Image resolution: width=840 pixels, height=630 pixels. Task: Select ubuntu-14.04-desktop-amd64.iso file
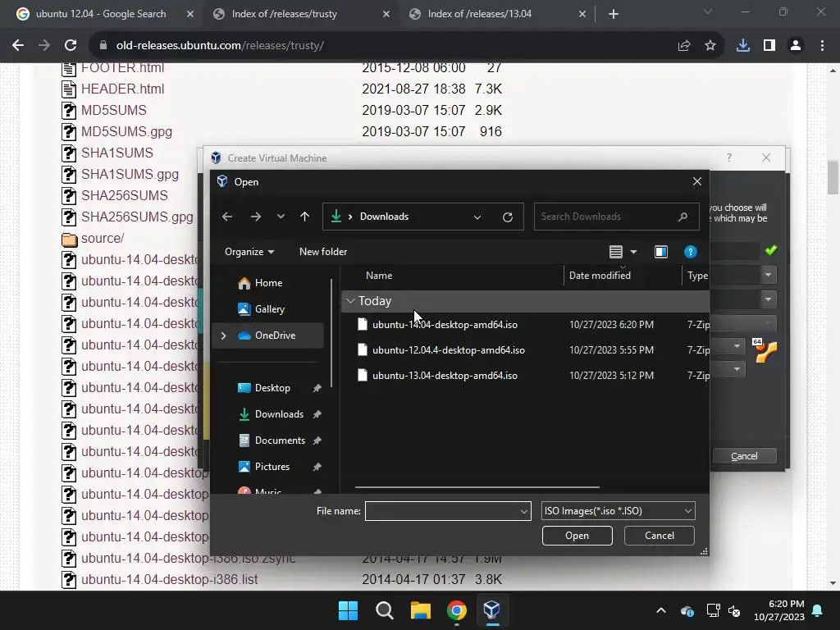[445, 325]
